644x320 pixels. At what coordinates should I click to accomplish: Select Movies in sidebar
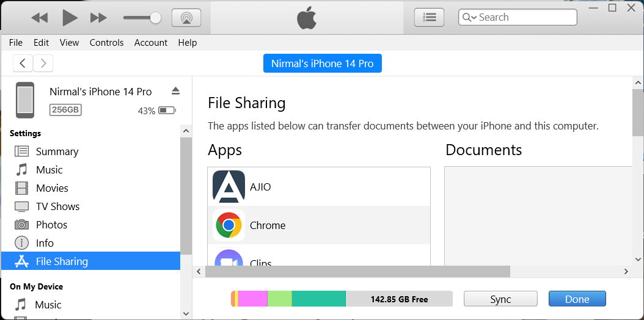pos(90,188)
